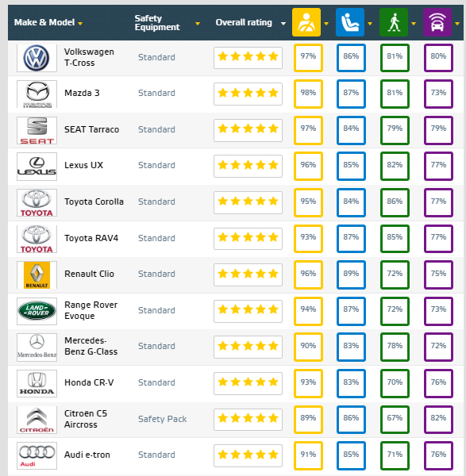Sort by Make & Model dropdown arrow
This screenshot has height=476, width=466.
80,23
